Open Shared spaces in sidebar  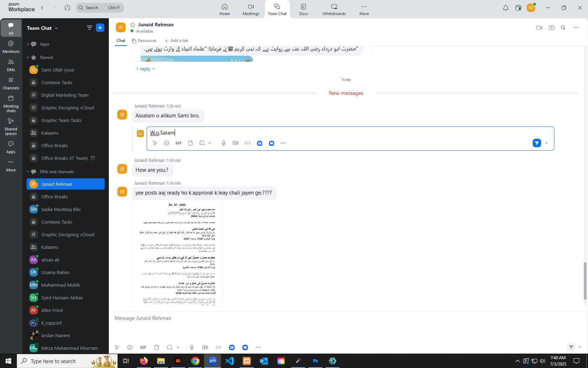(11, 127)
